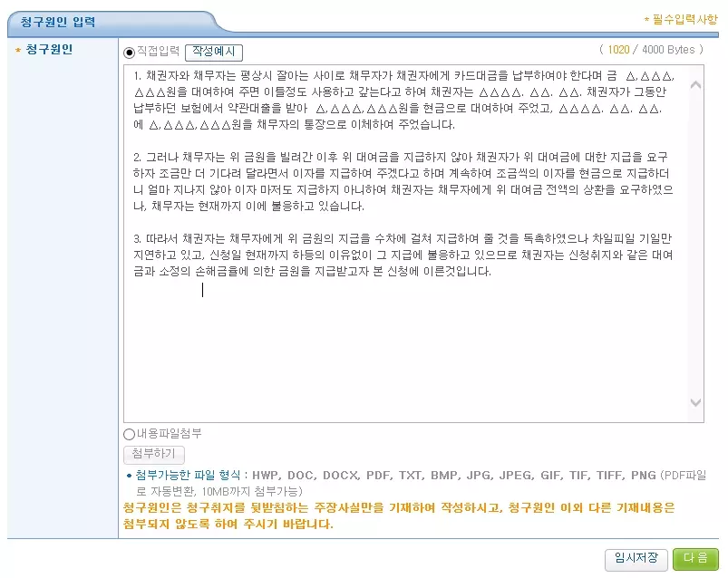The image size is (728, 578).
Task: Select the 직접입력 radio button
Action: coord(129,53)
